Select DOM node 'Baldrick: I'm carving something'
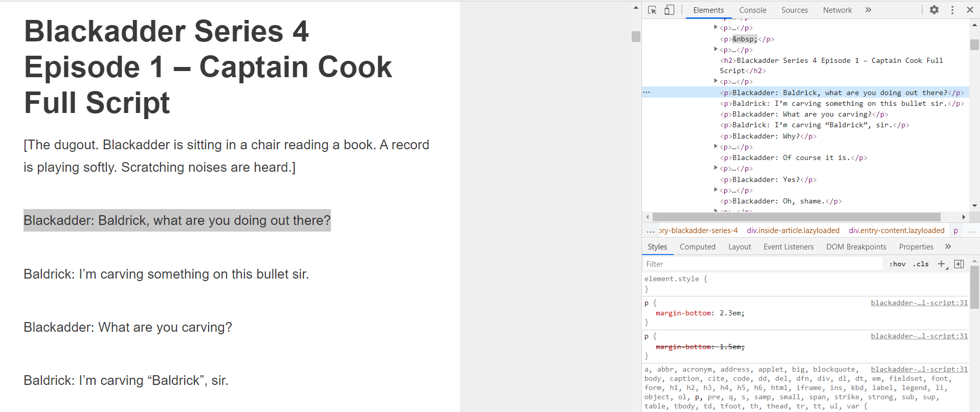980x412 pixels. pyautogui.click(x=841, y=103)
